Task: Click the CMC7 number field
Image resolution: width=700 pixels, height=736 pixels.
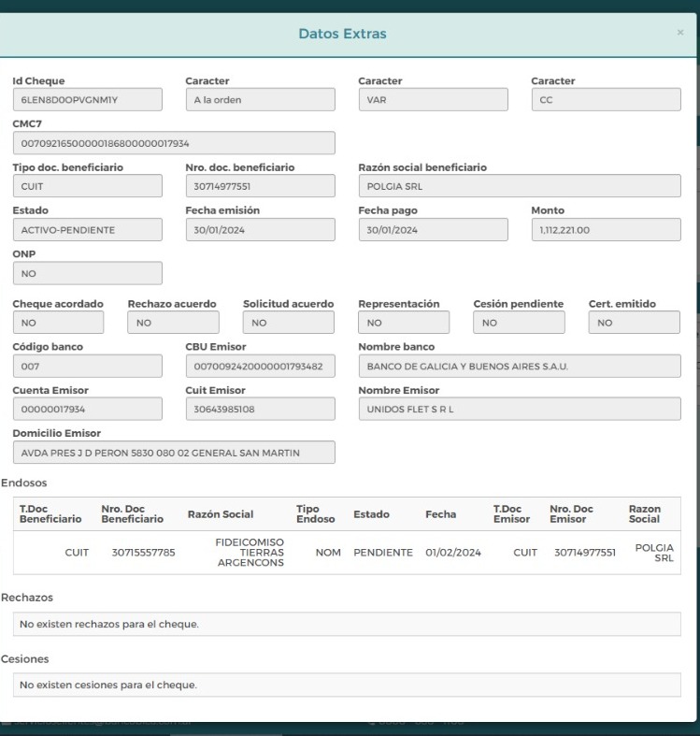Action: [x=174, y=143]
